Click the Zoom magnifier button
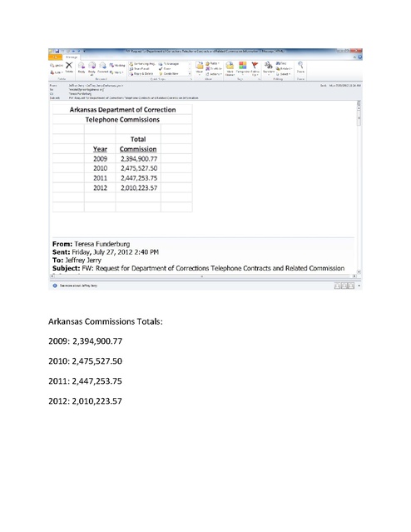This screenshot has width=411, height=532. point(300,67)
